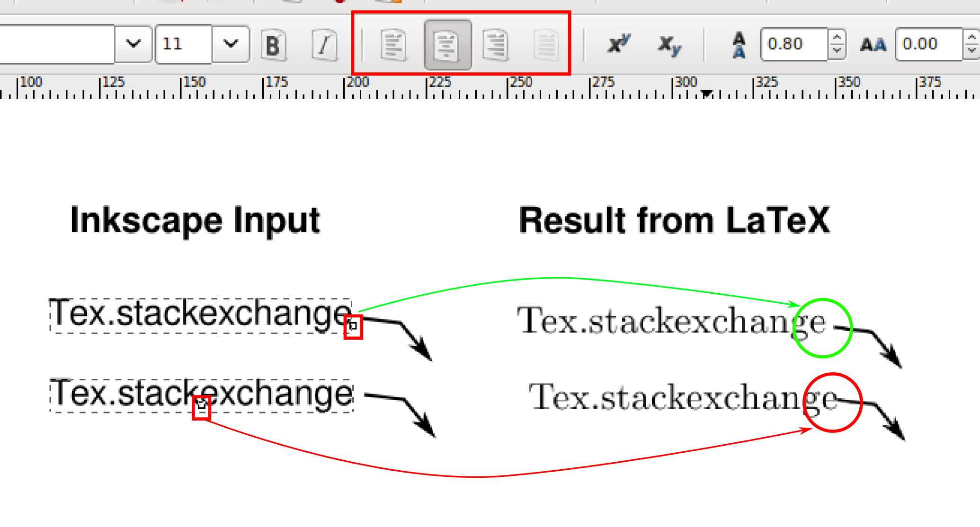Viewport: 980px width, 527px height.
Task: Click ruler mark 200
Action: pyautogui.click(x=357, y=82)
